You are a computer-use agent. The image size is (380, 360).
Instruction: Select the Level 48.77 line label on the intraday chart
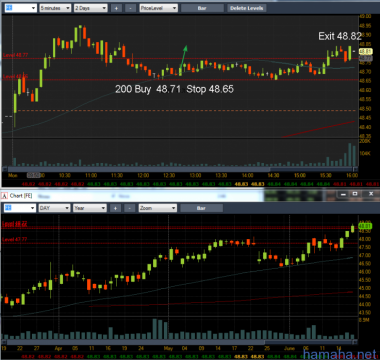15,55
